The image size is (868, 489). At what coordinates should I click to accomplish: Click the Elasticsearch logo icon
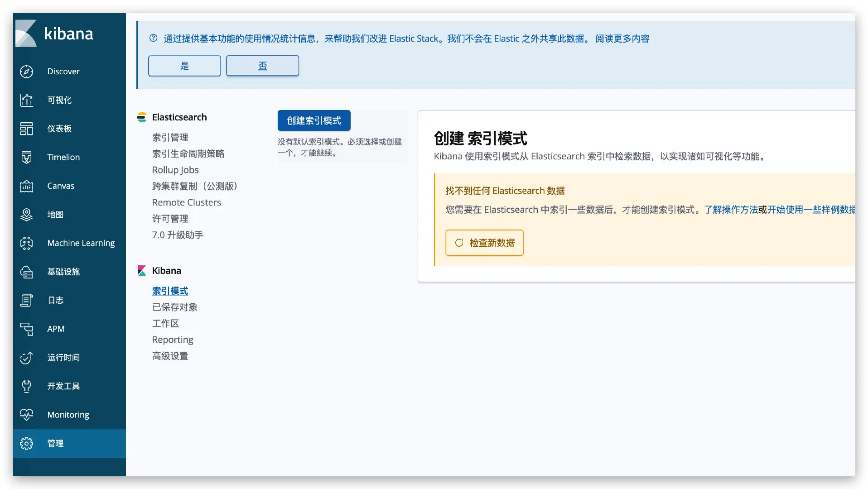click(x=142, y=117)
